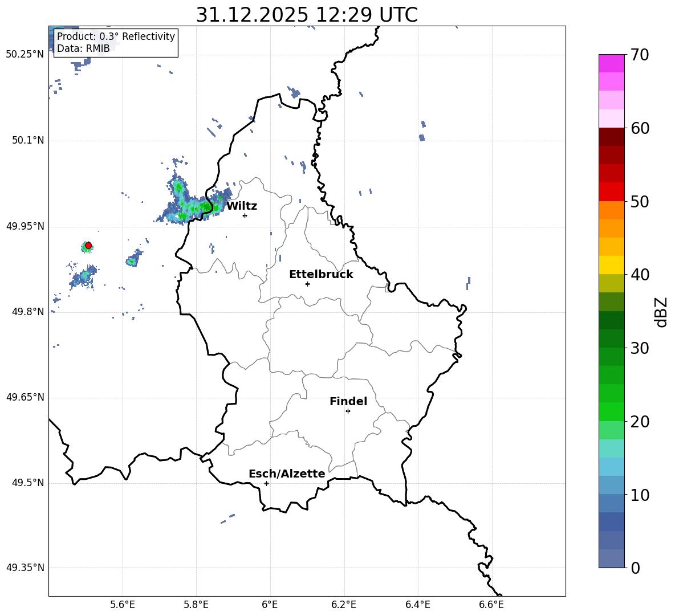The height and width of the screenshot is (616, 675).
Task: Click the Findel station cross marker
Action: click(x=348, y=411)
